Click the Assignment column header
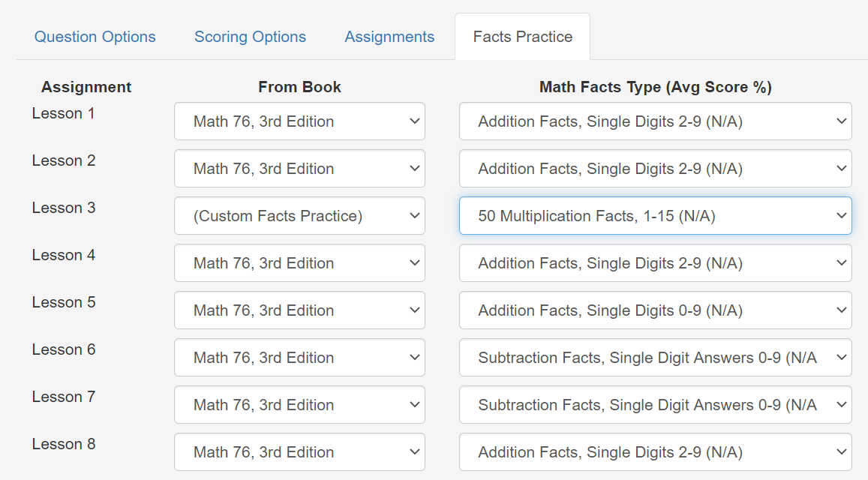The height and width of the screenshot is (480, 868). coord(86,87)
